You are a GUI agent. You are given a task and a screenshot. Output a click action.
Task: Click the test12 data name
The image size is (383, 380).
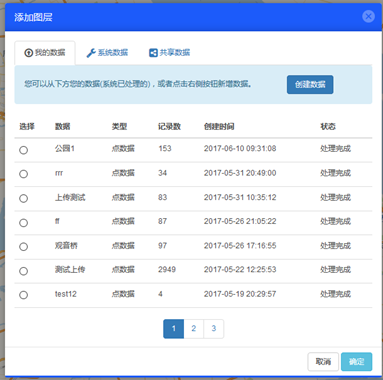(66, 294)
